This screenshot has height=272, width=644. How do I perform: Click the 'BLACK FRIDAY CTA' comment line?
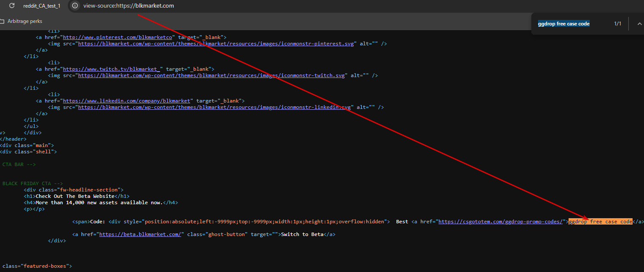tap(32, 183)
